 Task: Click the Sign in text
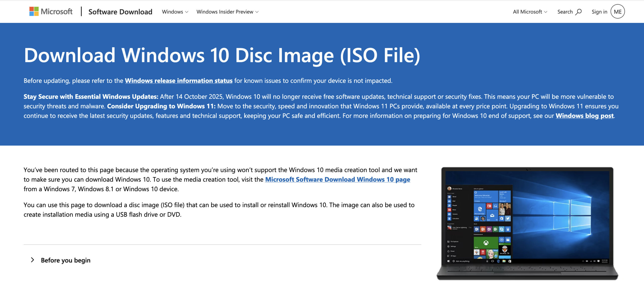[x=599, y=12]
